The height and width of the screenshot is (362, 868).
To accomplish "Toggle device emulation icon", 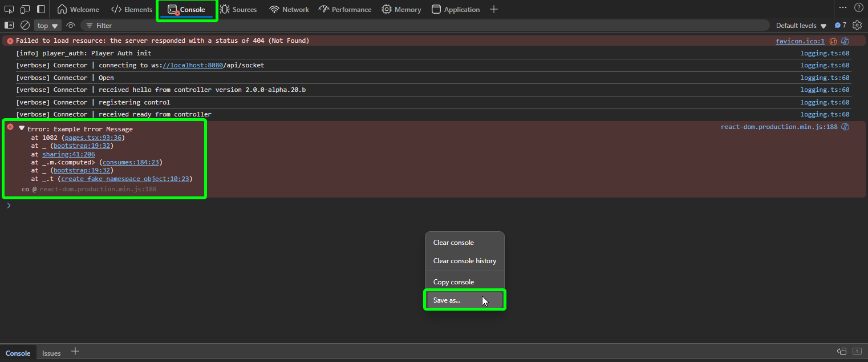I will click(25, 9).
